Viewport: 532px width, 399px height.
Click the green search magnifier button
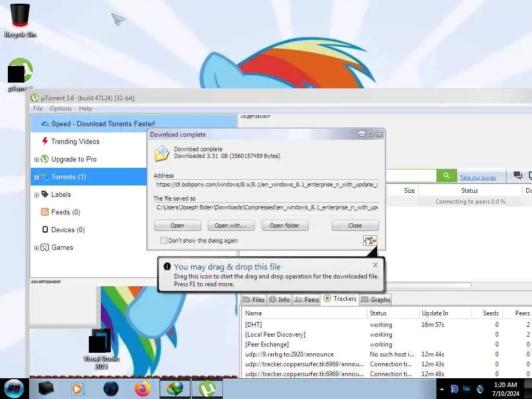446,176
